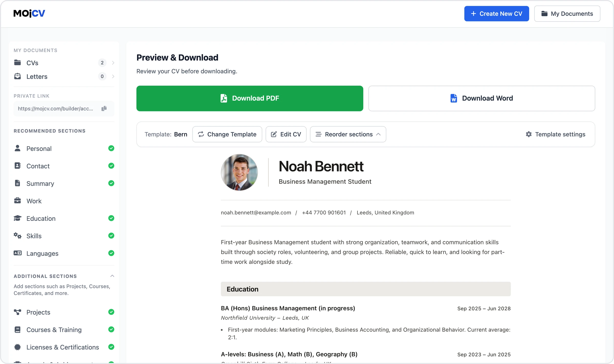Click the noah.bennett@example.com email text
614x364 pixels.
tap(256, 212)
